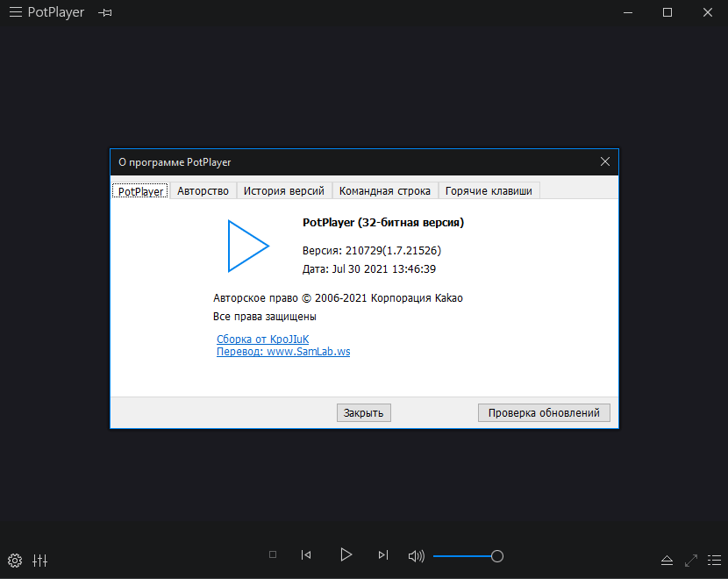Viewport: 728px width, 579px height.
Task: Skip to the next track
Action: [383, 554]
